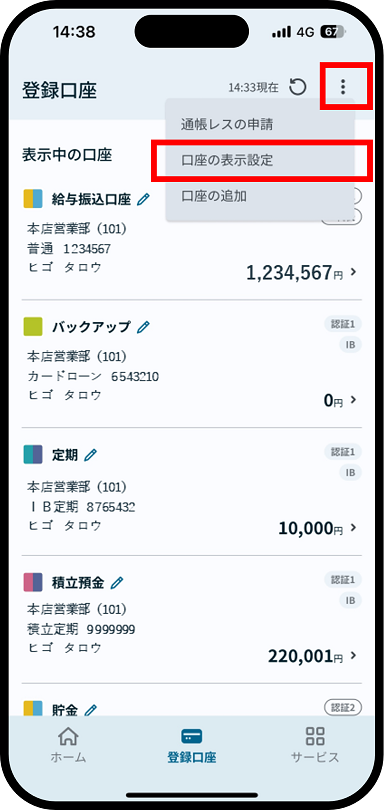Expand 1,234,567円 balance chevron

[354, 272]
